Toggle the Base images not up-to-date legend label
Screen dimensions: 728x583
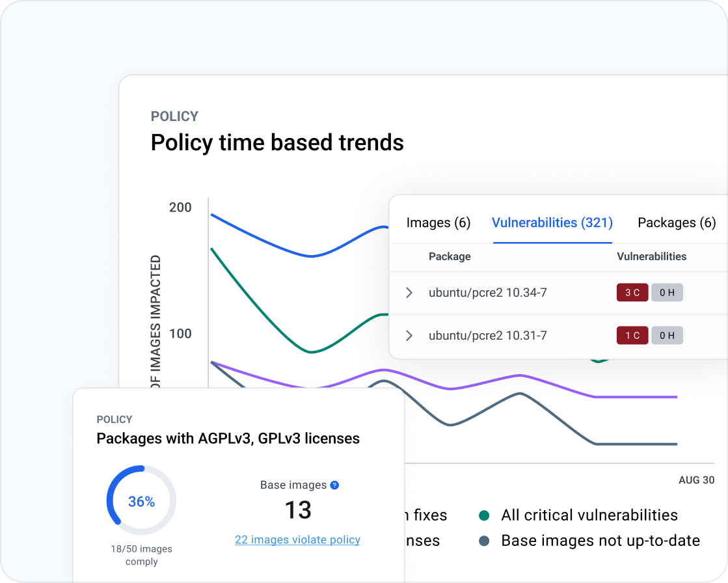click(600, 541)
